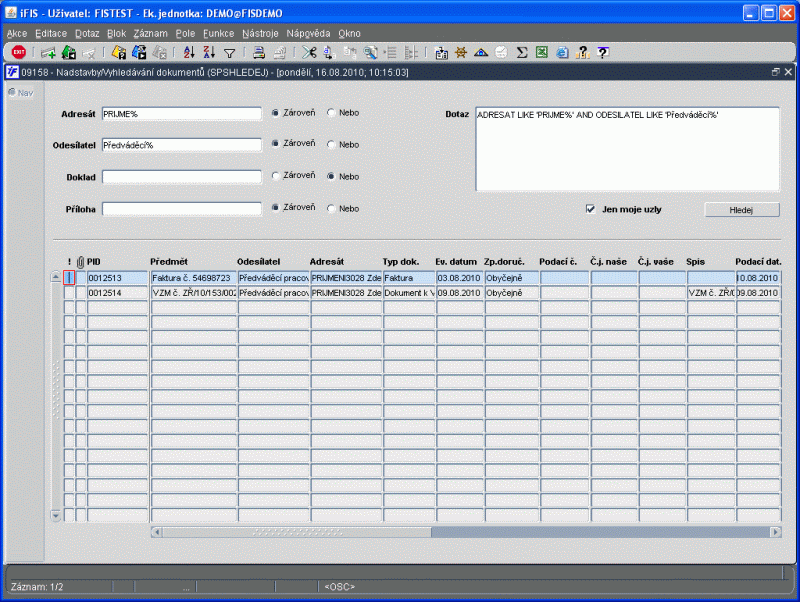The height and width of the screenshot is (602, 800).
Task: Click into the Doklad input field
Action: tap(182, 177)
